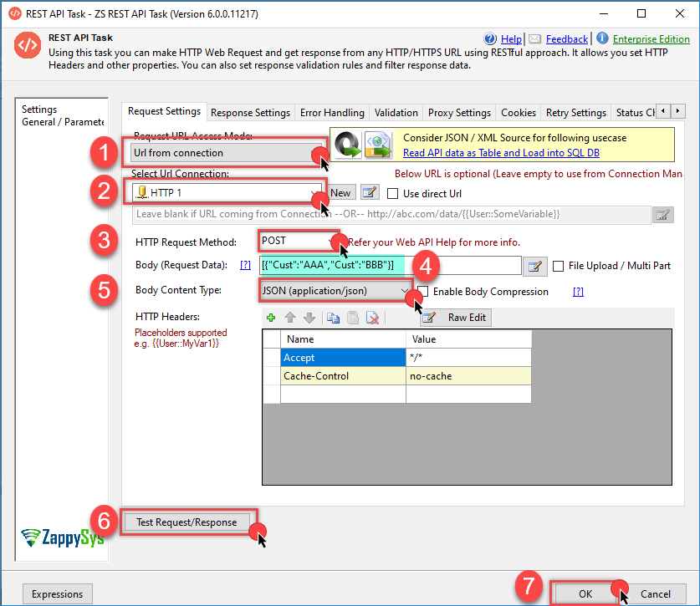This screenshot has width=700, height=606.
Task: Switch to the Response Settings tab
Action: point(250,113)
